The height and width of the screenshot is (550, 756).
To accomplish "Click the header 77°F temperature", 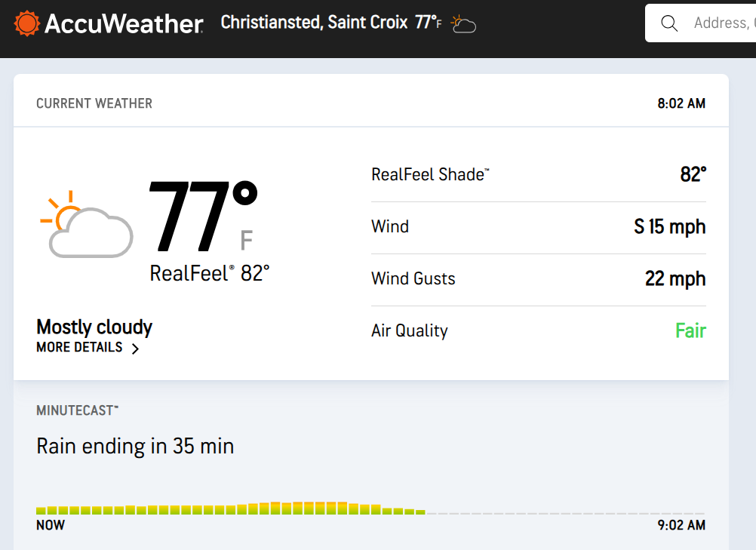I will (x=428, y=23).
